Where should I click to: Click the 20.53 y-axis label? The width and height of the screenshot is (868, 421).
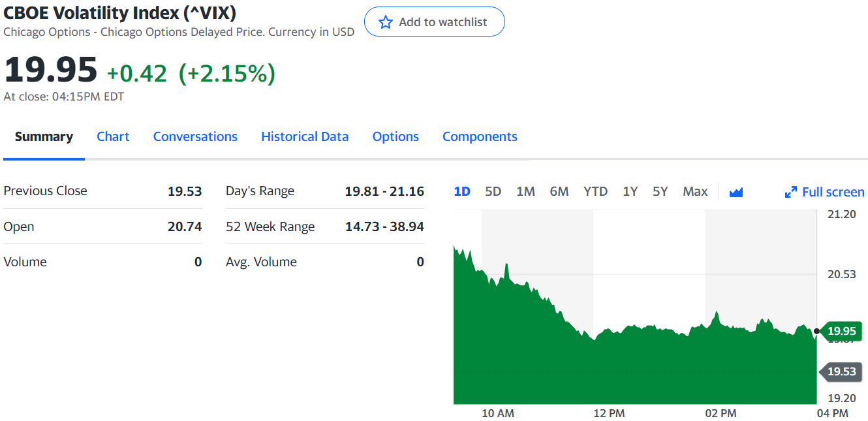coord(842,274)
